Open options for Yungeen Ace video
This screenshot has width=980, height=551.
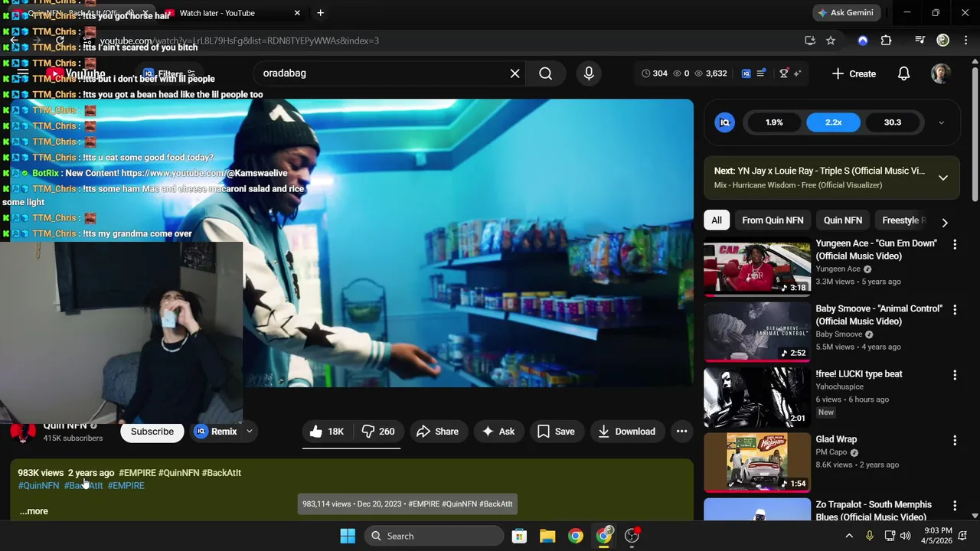tap(954, 244)
